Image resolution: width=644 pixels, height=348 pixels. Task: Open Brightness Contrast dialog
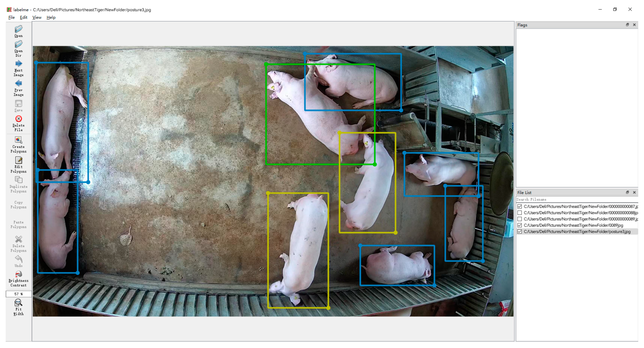[x=19, y=279]
